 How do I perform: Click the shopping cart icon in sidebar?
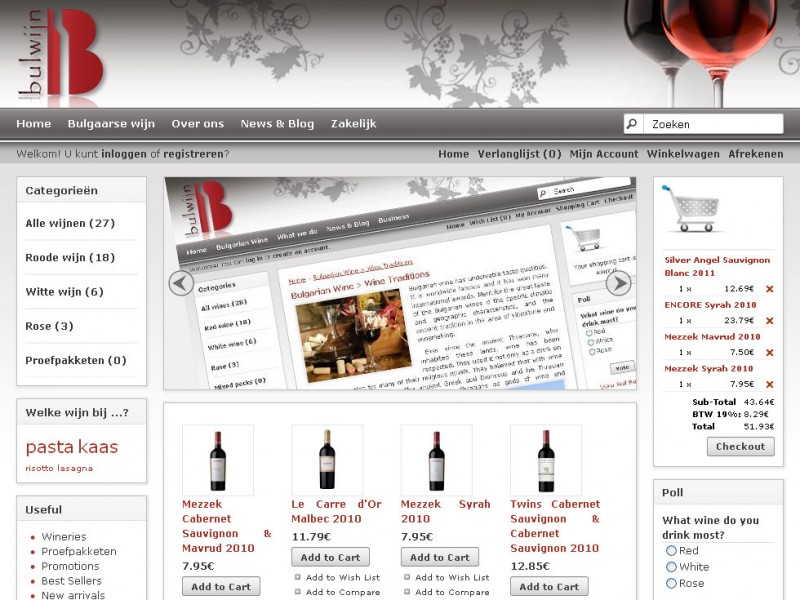[x=691, y=209]
